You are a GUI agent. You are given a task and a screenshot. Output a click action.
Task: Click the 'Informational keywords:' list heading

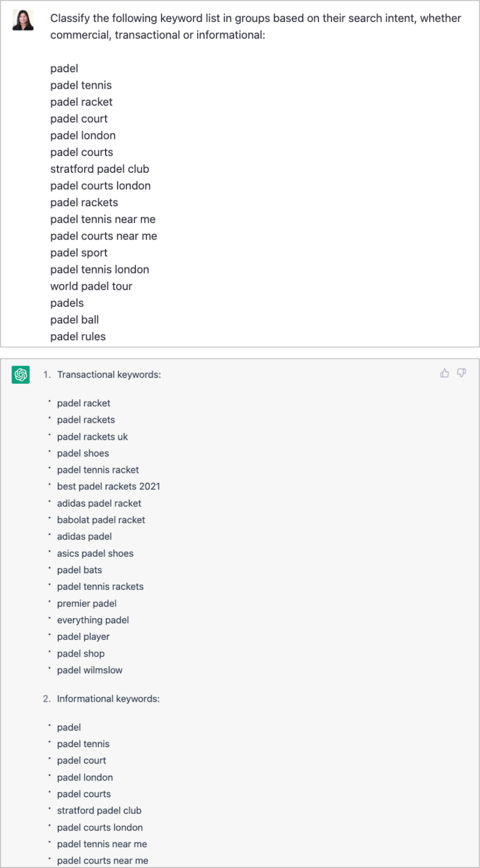108,698
